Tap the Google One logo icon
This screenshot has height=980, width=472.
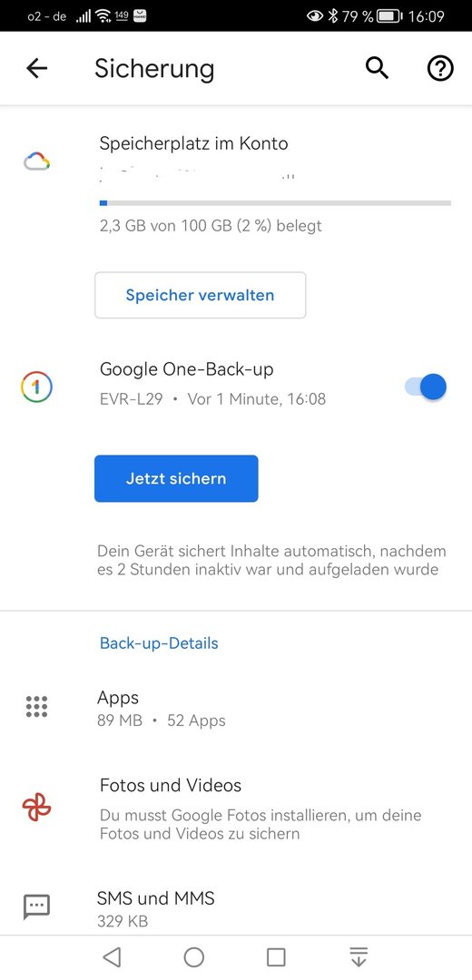36,387
